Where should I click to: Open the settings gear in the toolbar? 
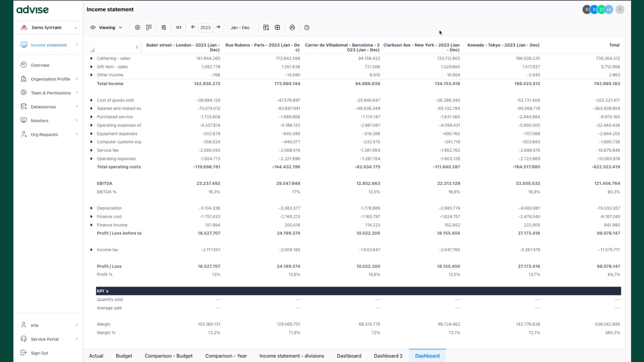point(137,27)
